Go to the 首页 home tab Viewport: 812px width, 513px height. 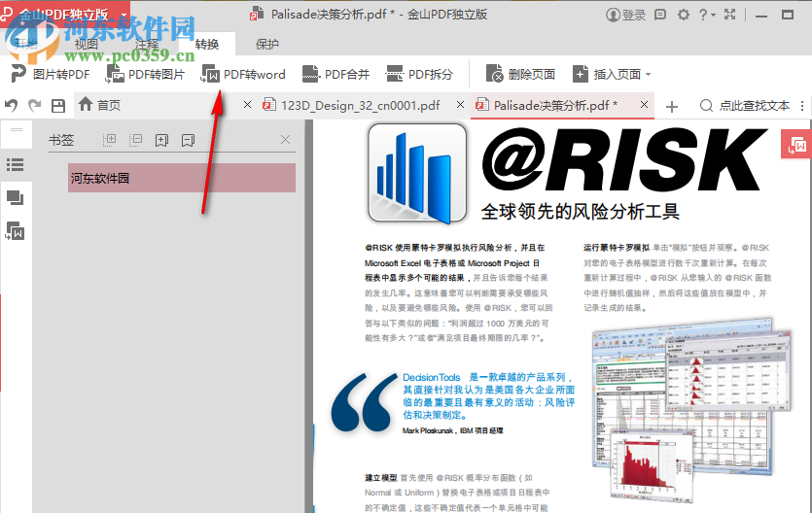tap(99, 105)
